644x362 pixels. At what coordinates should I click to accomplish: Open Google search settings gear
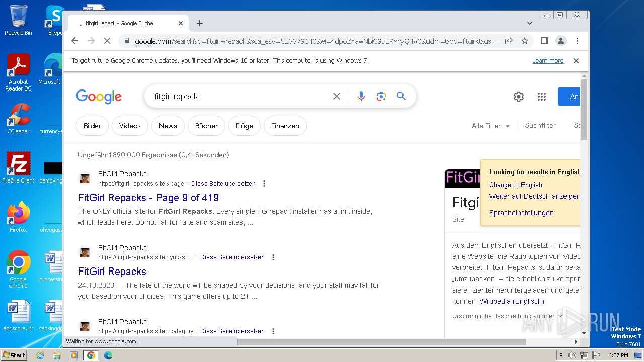[519, 97]
